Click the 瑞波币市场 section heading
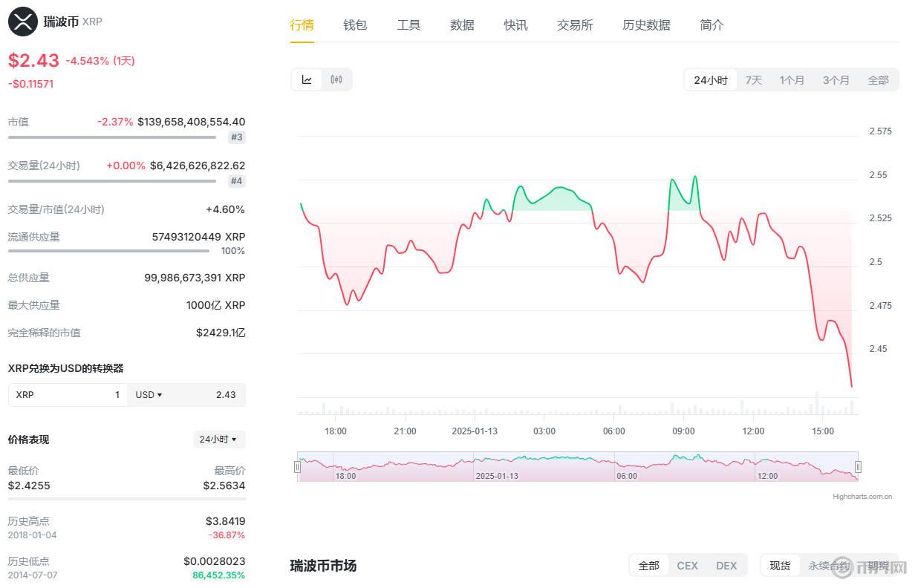The width and height of the screenshot is (915, 588). 323,566
